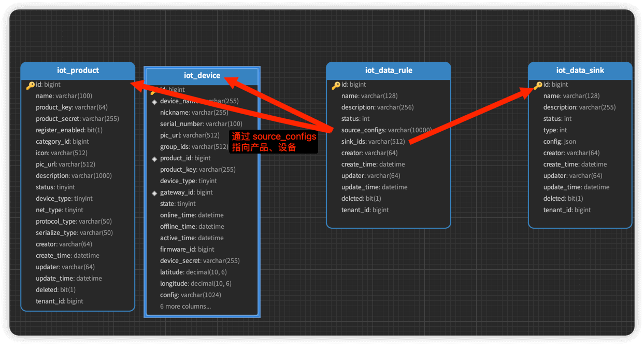644x345 pixels.
Task: Select the config json column in iot_data_sink
Action: pyautogui.click(x=559, y=142)
